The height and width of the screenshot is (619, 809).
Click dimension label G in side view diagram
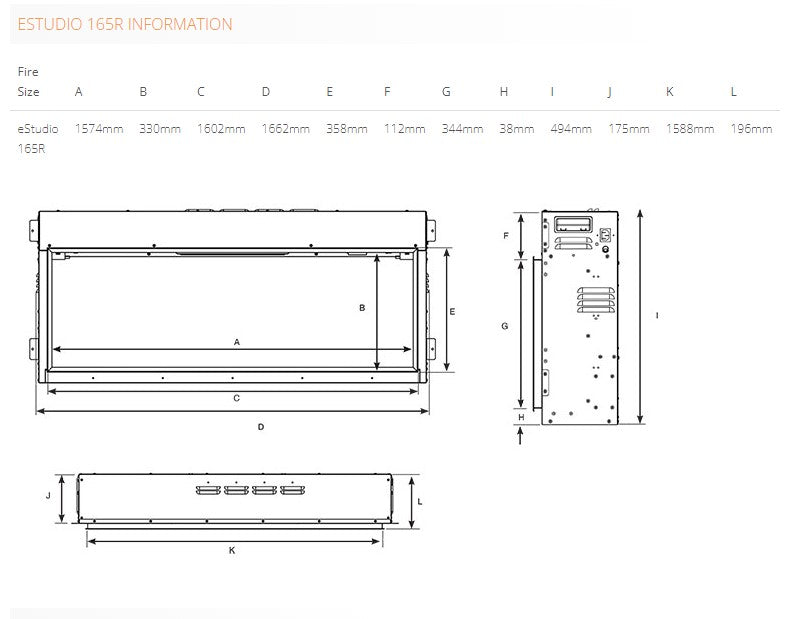tap(505, 326)
